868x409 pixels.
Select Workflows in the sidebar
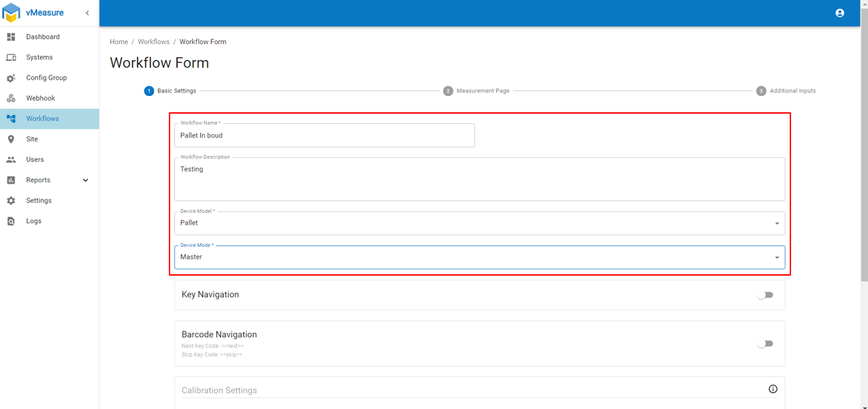click(x=49, y=118)
